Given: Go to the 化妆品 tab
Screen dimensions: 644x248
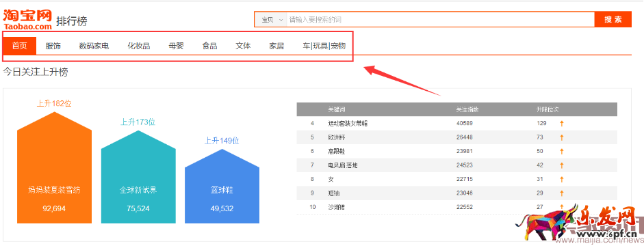Looking at the screenshot, I should (x=138, y=46).
